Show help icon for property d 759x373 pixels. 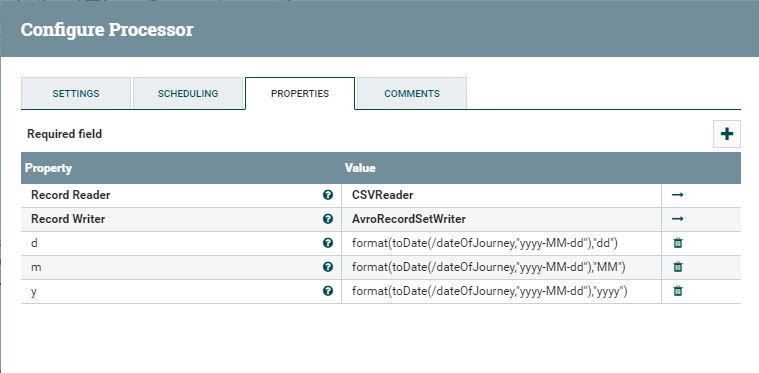point(328,243)
